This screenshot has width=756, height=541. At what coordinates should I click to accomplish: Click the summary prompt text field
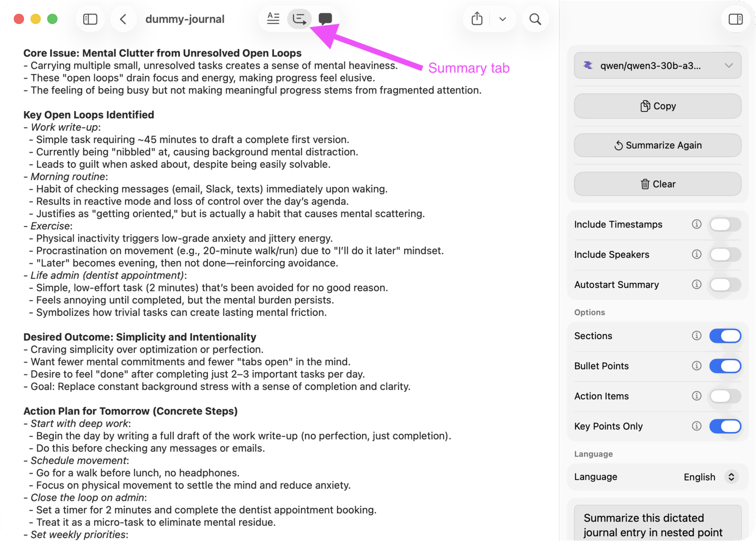tap(657, 523)
